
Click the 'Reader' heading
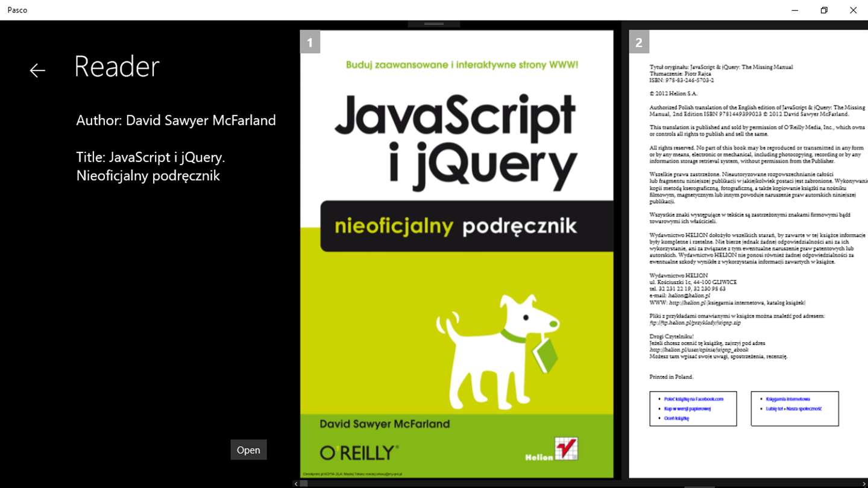pyautogui.click(x=117, y=66)
